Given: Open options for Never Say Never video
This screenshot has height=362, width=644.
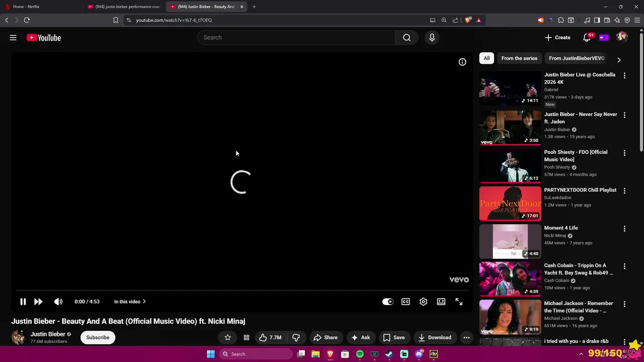Looking at the screenshot, I should click(x=624, y=115).
